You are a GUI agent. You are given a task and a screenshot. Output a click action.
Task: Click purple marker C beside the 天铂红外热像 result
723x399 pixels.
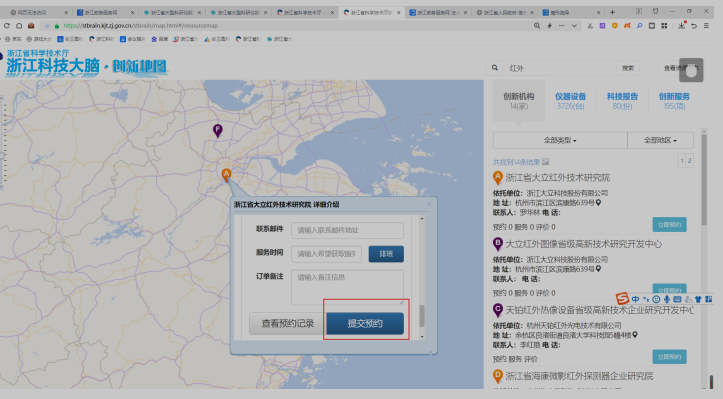click(498, 310)
